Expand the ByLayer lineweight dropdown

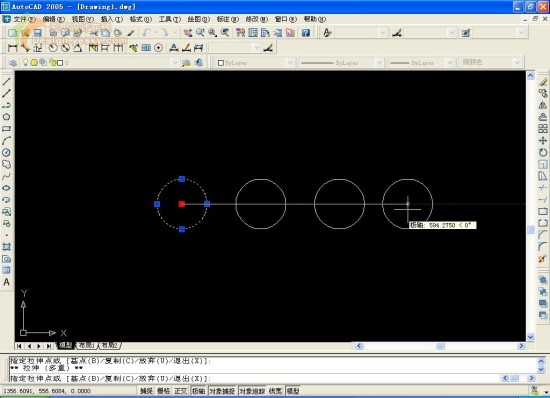coord(450,63)
